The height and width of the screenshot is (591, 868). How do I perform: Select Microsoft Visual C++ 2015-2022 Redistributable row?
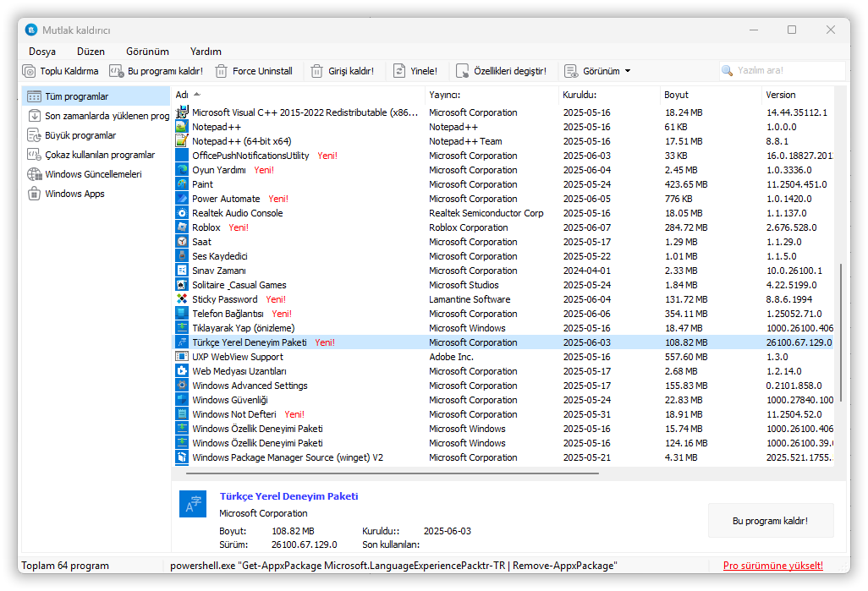(x=503, y=112)
